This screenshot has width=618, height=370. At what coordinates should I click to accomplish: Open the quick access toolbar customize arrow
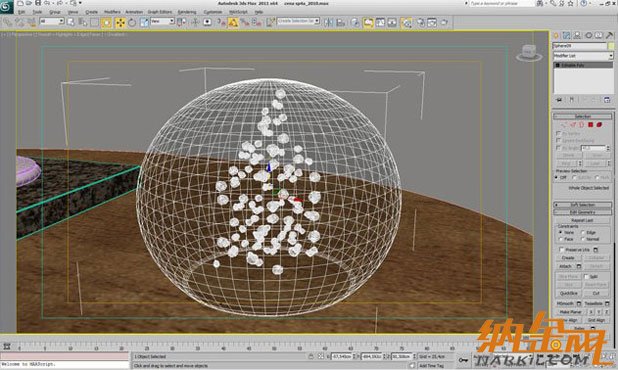(x=80, y=3)
